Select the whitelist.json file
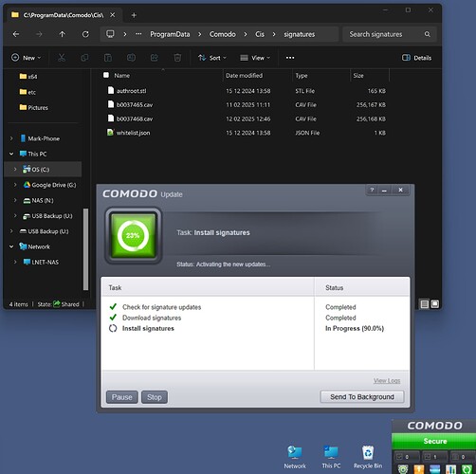The image size is (476, 474). (x=133, y=133)
